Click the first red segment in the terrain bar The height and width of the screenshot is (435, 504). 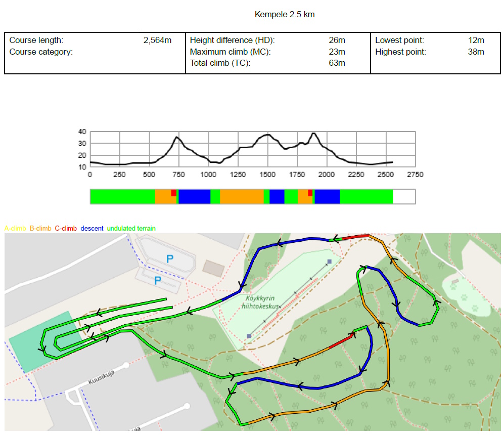pyautogui.click(x=173, y=193)
